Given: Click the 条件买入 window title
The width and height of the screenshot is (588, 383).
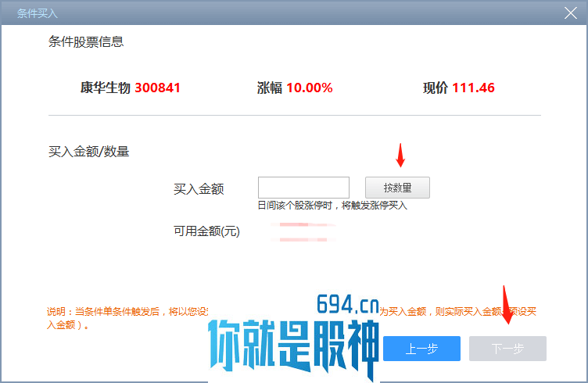Looking at the screenshot, I should 37,13.
